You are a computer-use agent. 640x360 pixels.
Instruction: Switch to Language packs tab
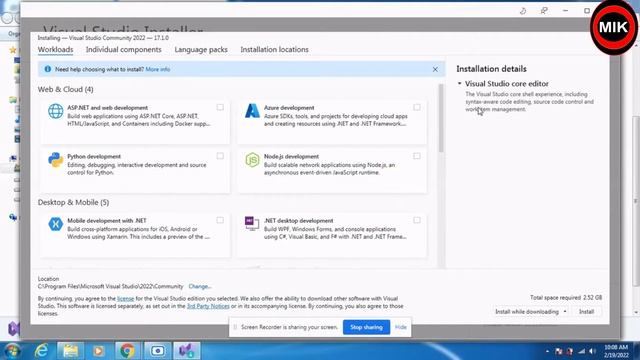(x=201, y=49)
